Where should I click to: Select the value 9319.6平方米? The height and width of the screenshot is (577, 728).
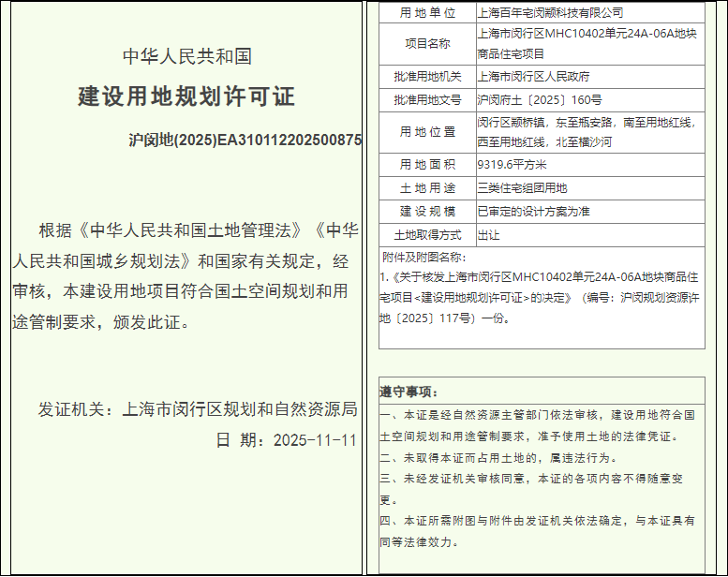(512, 165)
